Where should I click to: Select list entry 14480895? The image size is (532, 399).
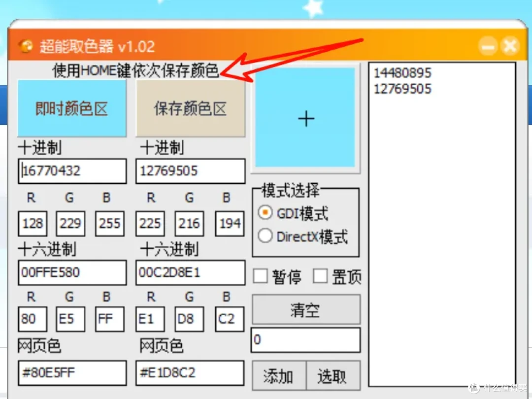pyautogui.click(x=402, y=72)
